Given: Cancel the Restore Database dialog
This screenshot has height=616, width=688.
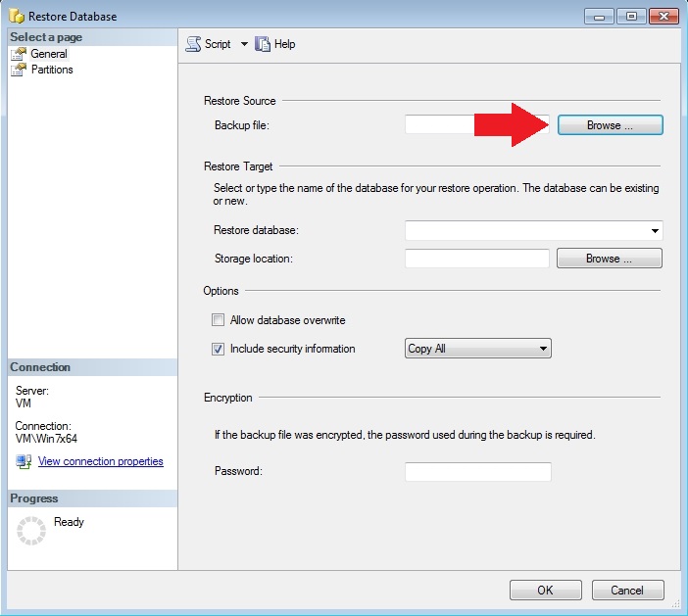Looking at the screenshot, I should pos(626,590).
